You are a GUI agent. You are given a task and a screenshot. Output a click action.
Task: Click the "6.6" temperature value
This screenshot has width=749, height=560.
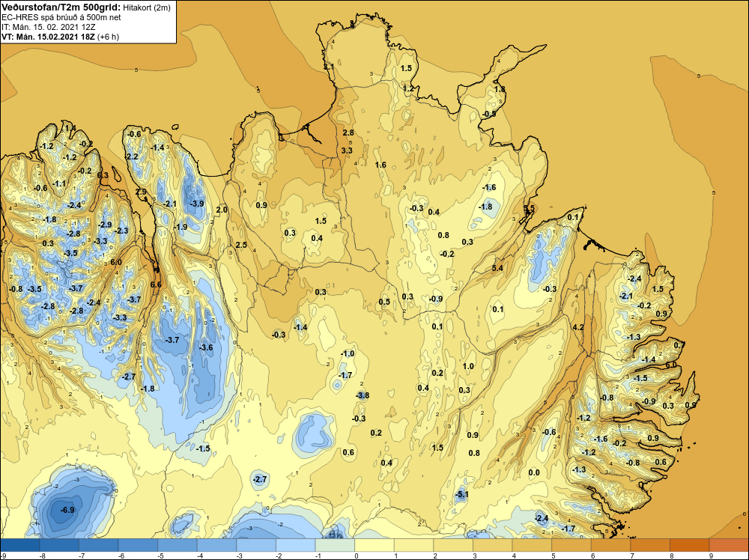pyautogui.click(x=156, y=284)
